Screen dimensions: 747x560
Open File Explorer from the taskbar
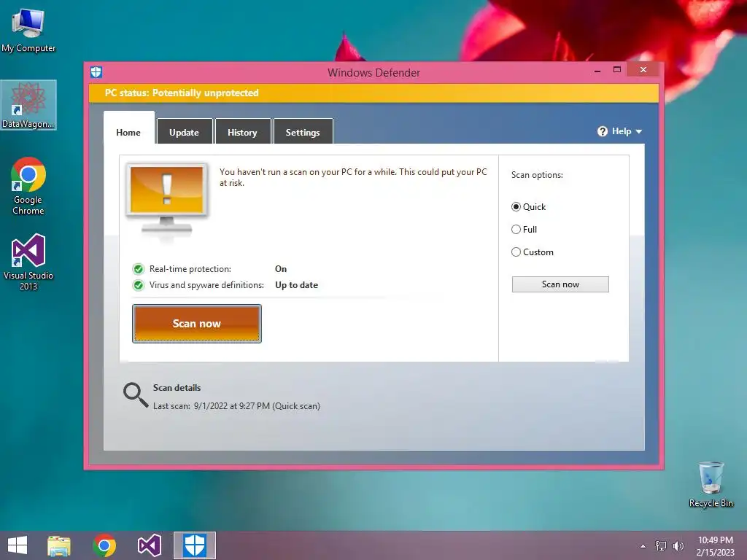pyautogui.click(x=59, y=545)
